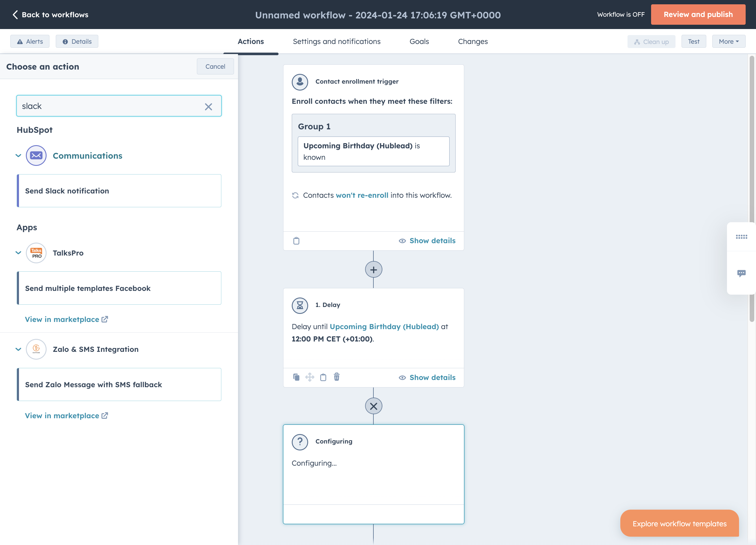
Task: Collapse the TalksPro section chevron
Action: tap(18, 253)
